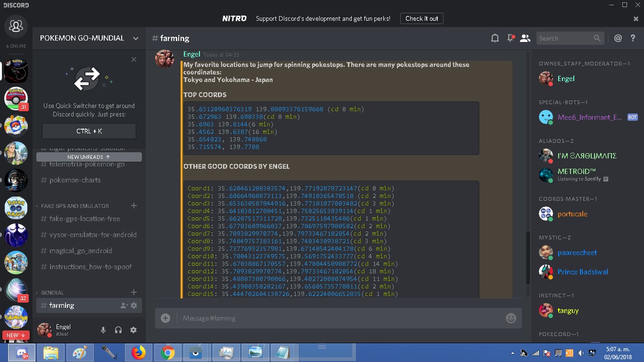Click the taskbar volume speaker icon
644x362 pixels.
click(x=581, y=353)
